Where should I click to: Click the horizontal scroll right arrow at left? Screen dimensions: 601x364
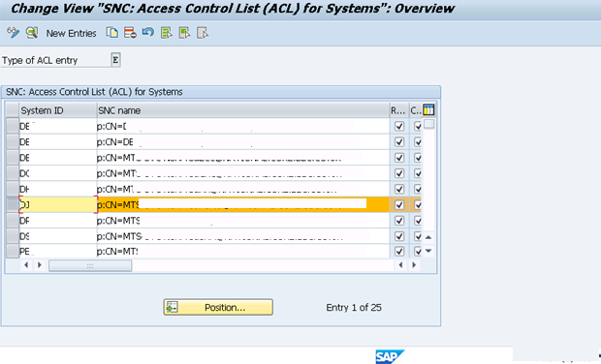[x=40, y=265]
